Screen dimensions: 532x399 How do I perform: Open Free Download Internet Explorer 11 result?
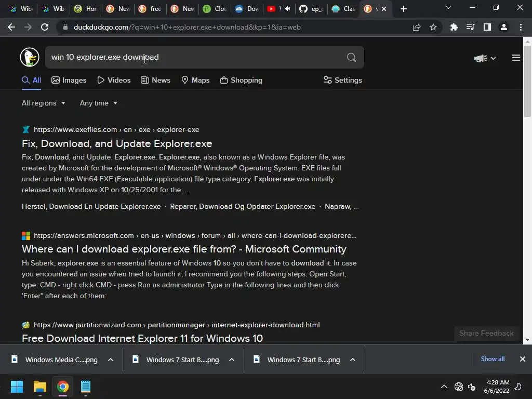tap(142, 338)
